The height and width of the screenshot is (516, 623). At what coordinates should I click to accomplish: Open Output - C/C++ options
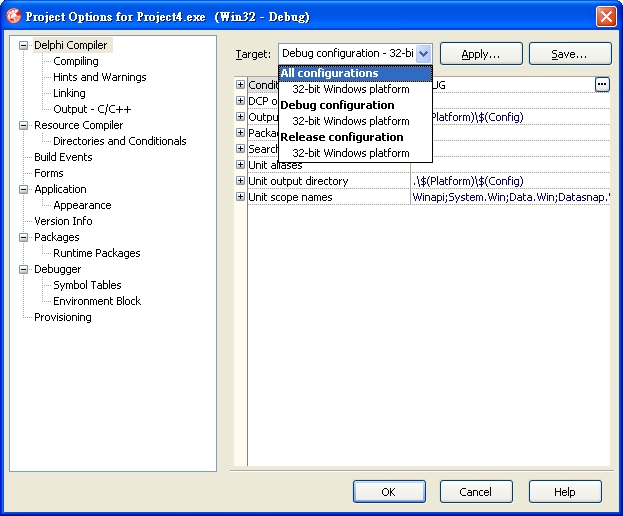coord(92,109)
